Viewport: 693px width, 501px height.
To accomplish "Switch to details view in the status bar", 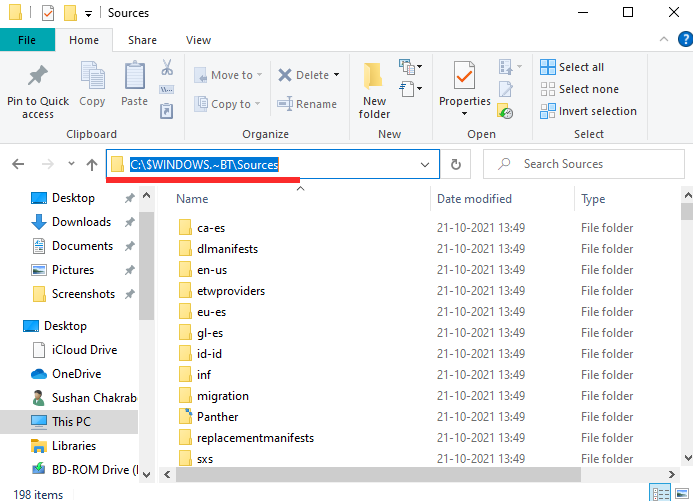I will pos(661,493).
